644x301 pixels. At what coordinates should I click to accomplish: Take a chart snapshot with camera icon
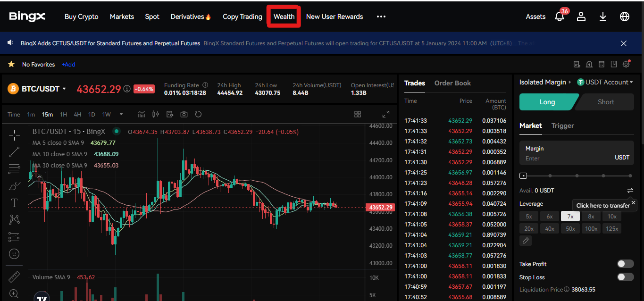pyautogui.click(x=184, y=114)
